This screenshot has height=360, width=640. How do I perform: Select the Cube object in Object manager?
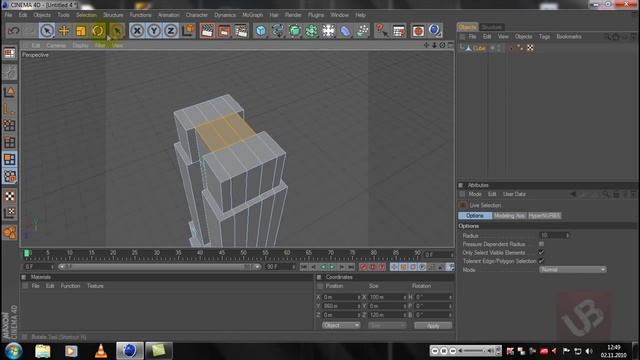click(479, 48)
